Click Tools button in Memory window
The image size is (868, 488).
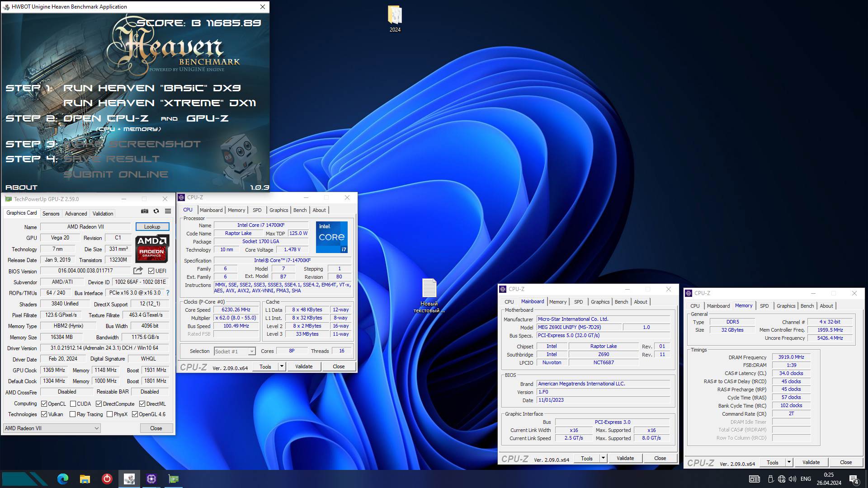pos(773,462)
